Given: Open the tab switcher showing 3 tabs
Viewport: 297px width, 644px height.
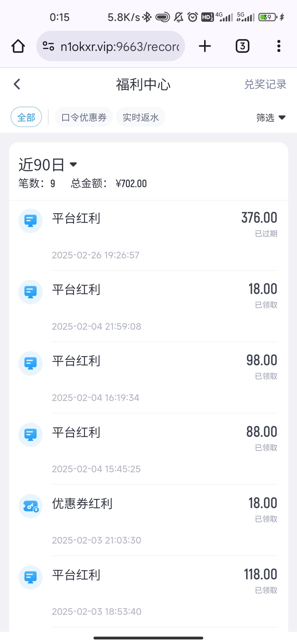Looking at the screenshot, I should 242,46.
